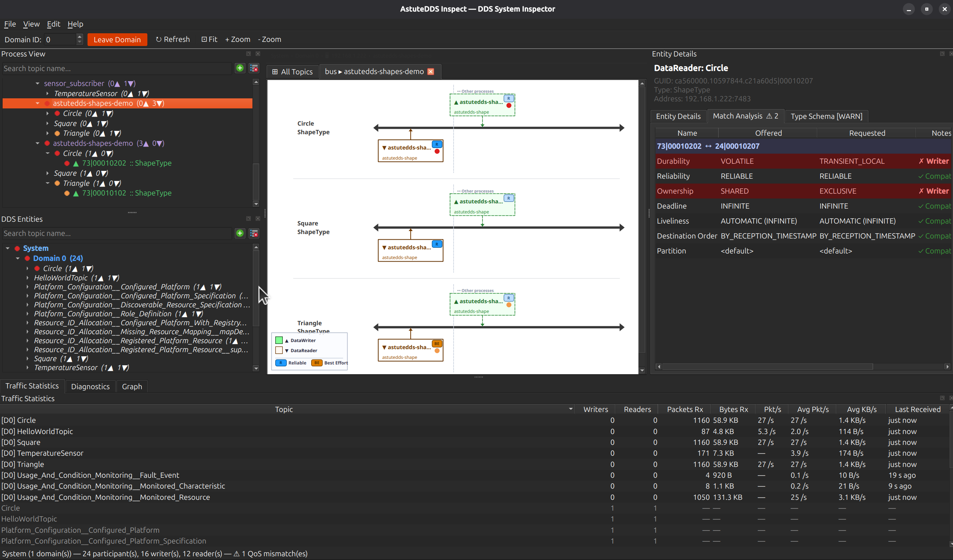This screenshot has width=953, height=560.
Task: Open the File menu
Action: coord(10,24)
